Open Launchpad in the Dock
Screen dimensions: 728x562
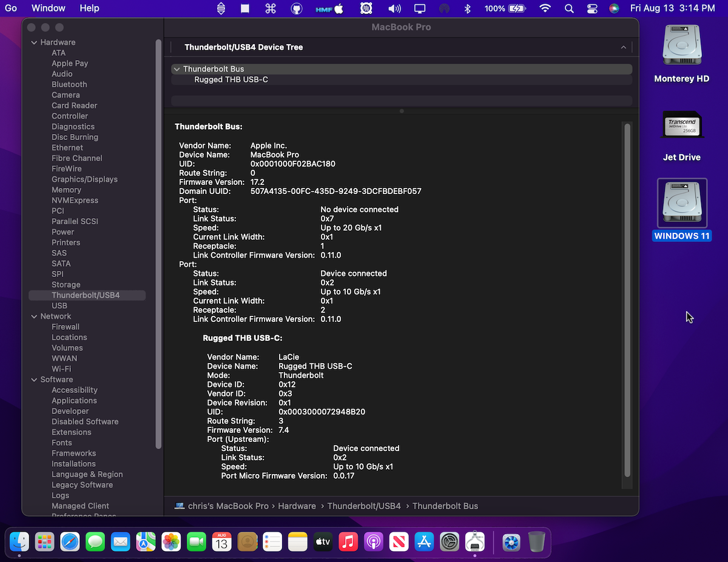44,541
